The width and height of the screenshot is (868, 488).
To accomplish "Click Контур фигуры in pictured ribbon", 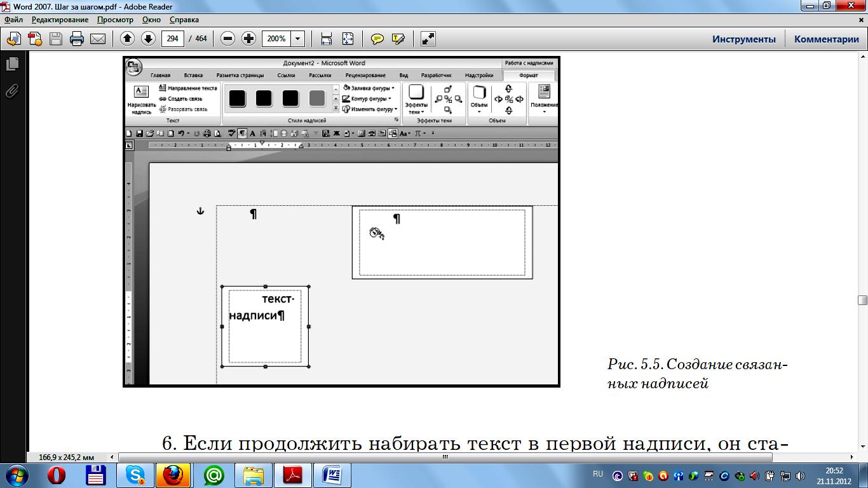I will click(367, 98).
